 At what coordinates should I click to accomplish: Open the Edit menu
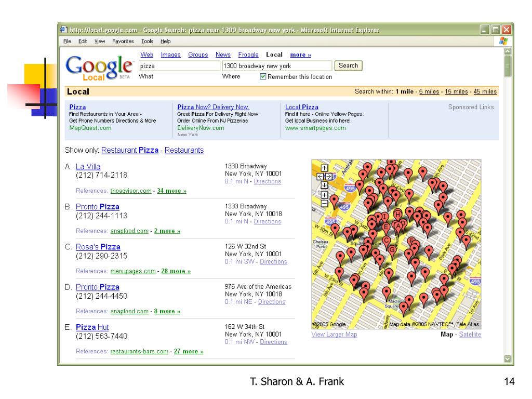point(83,42)
